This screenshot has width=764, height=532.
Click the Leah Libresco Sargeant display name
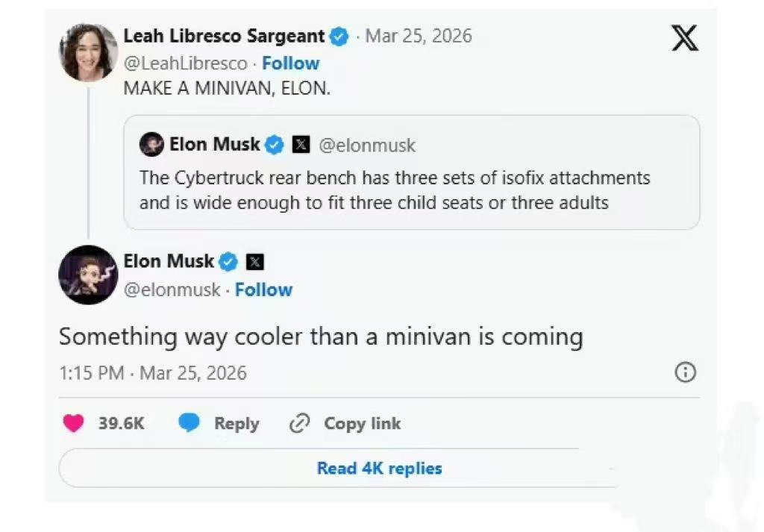pos(224,36)
